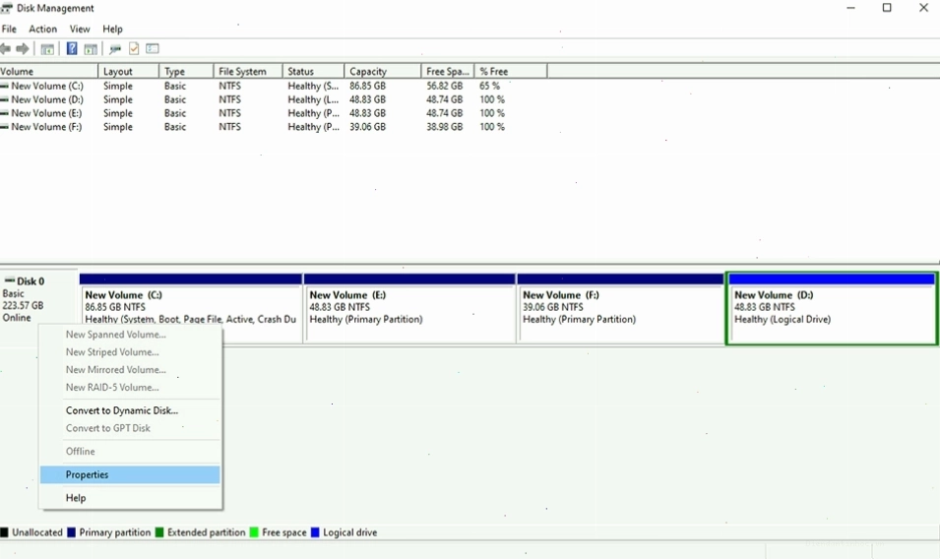Select the New Volume (F:) list row name

[x=47, y=127]
